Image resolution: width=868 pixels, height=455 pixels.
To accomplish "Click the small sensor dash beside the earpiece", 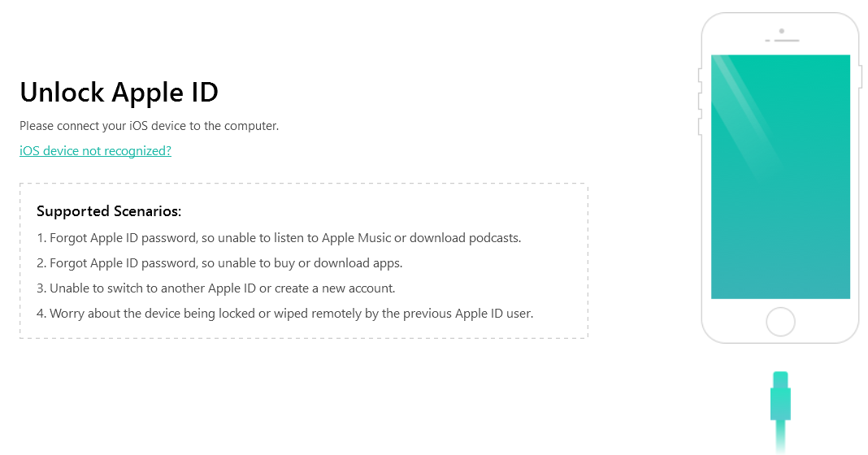I will pyautogui.click(x=768, y=41).
